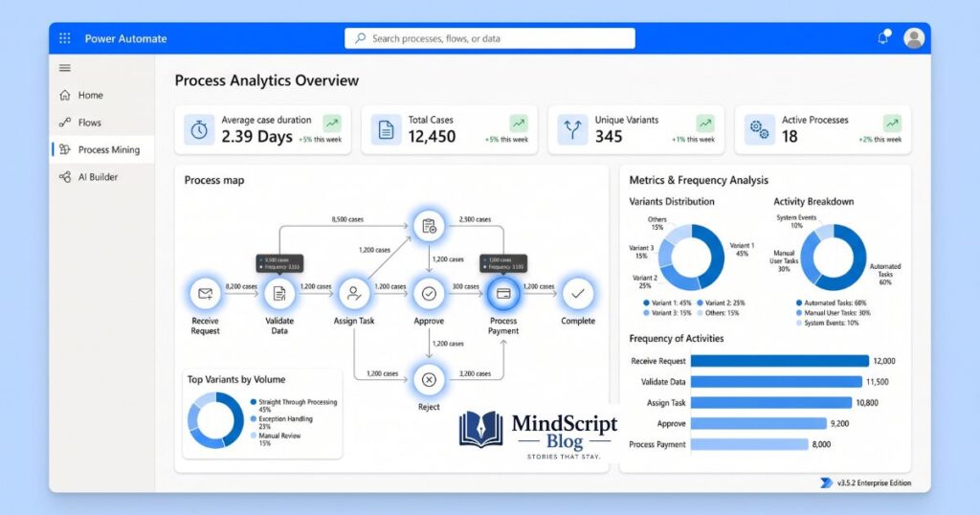Click the AI Builder sidebar icon
Screen dimensions: 980x515
pyautogui.click(x=65, y=177)
